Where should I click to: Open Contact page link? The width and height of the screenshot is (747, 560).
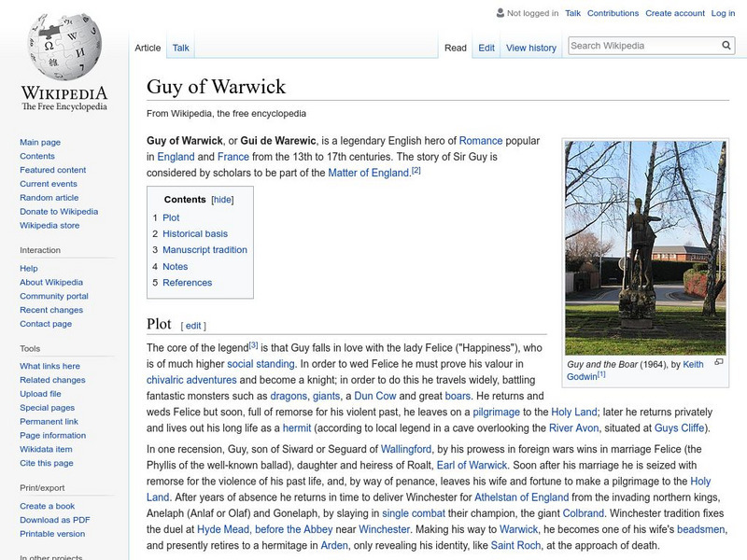(x=46, y=324)
